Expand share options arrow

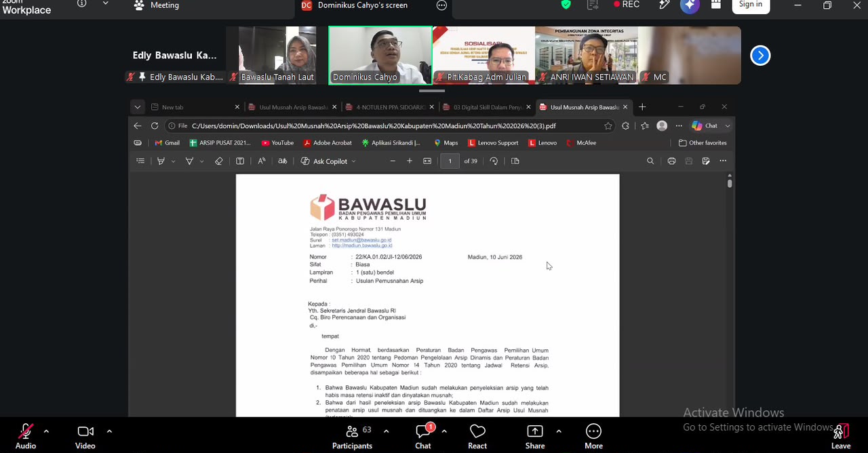tap(559, 431)
